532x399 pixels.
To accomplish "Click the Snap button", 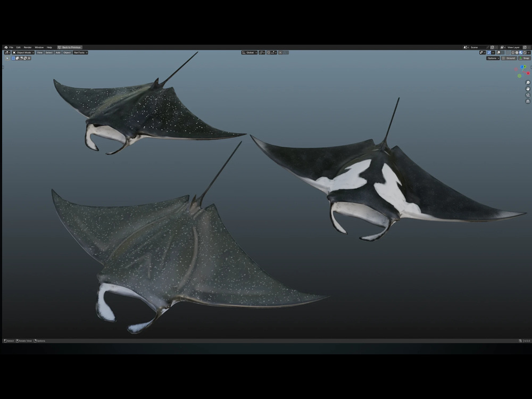I will (x=524, y=58).
